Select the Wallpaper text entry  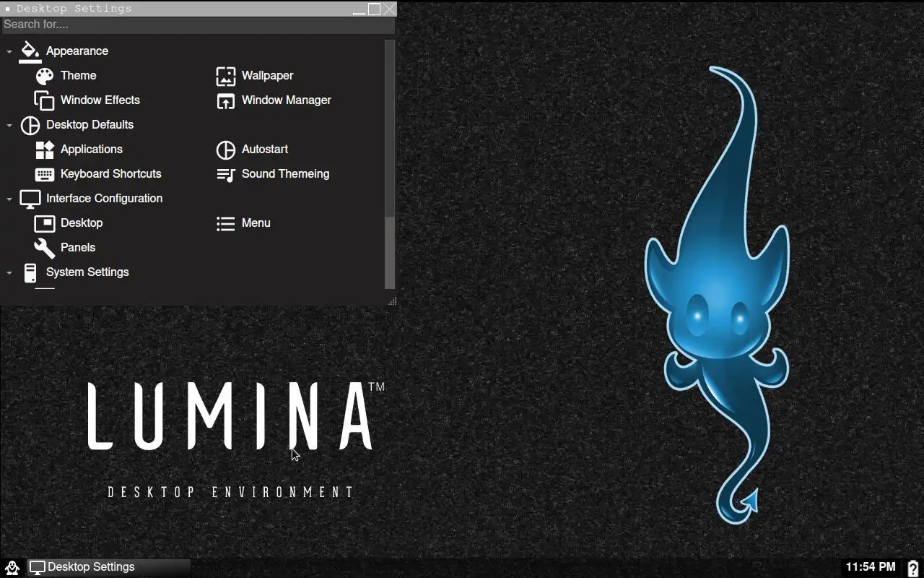[268, 76]
